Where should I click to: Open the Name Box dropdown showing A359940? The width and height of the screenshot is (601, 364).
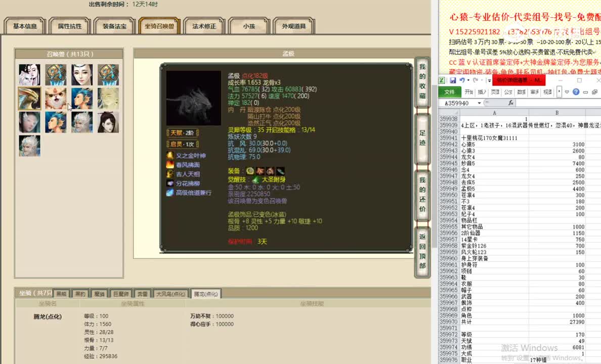[479, 102]
